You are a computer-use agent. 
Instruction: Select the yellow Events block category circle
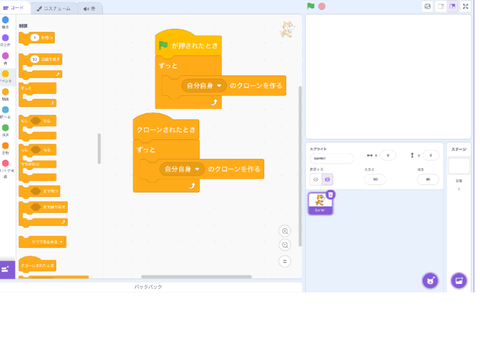pos(5,74)
